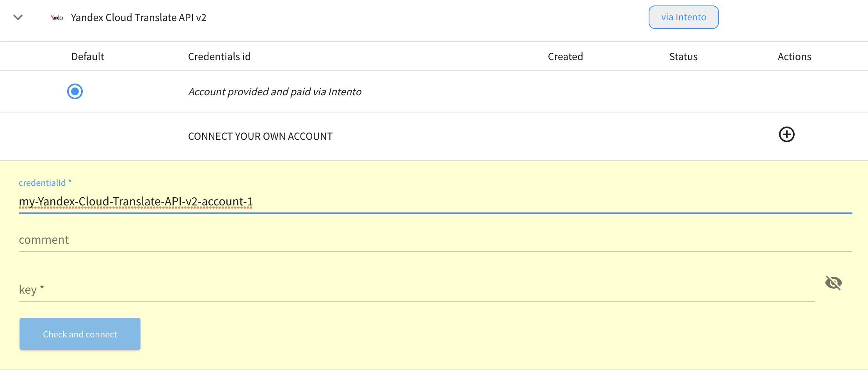Click the CONNECT YOUR OWN ACCOUNT label
The image size is (868, 371).
(x=260, y=136)
